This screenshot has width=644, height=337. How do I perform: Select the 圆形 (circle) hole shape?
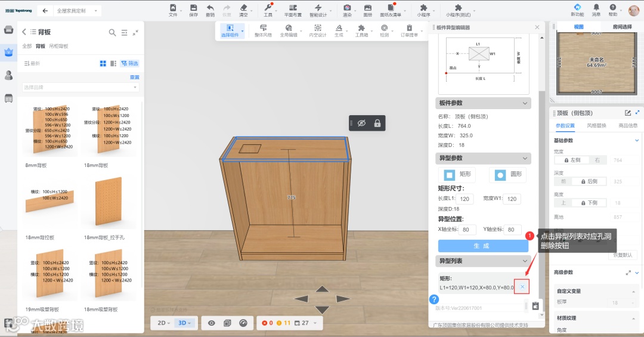tap(507, 175)
